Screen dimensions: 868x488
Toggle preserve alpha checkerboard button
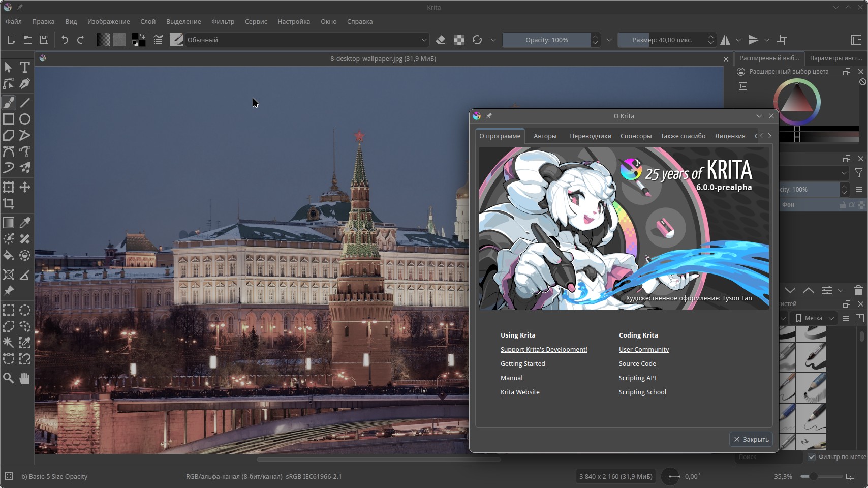click(459, 40)
